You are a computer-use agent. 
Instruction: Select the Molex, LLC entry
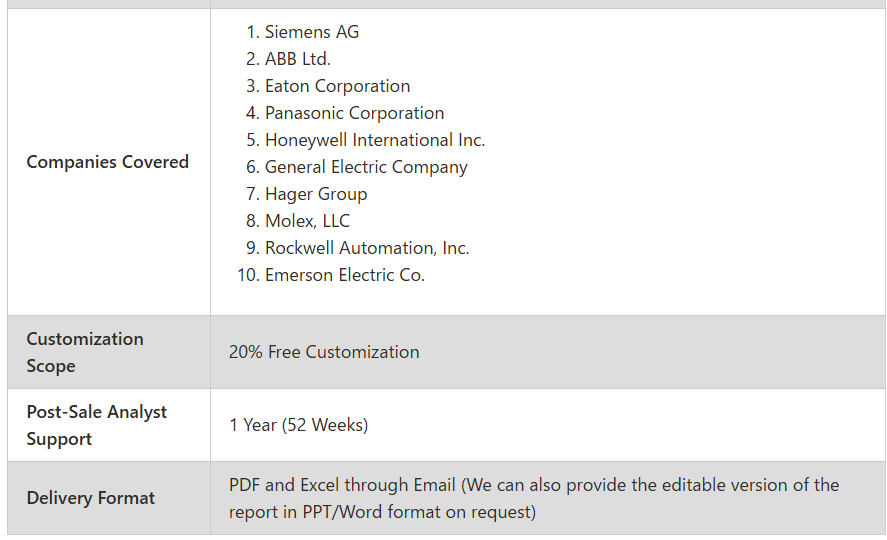point(307,221)
